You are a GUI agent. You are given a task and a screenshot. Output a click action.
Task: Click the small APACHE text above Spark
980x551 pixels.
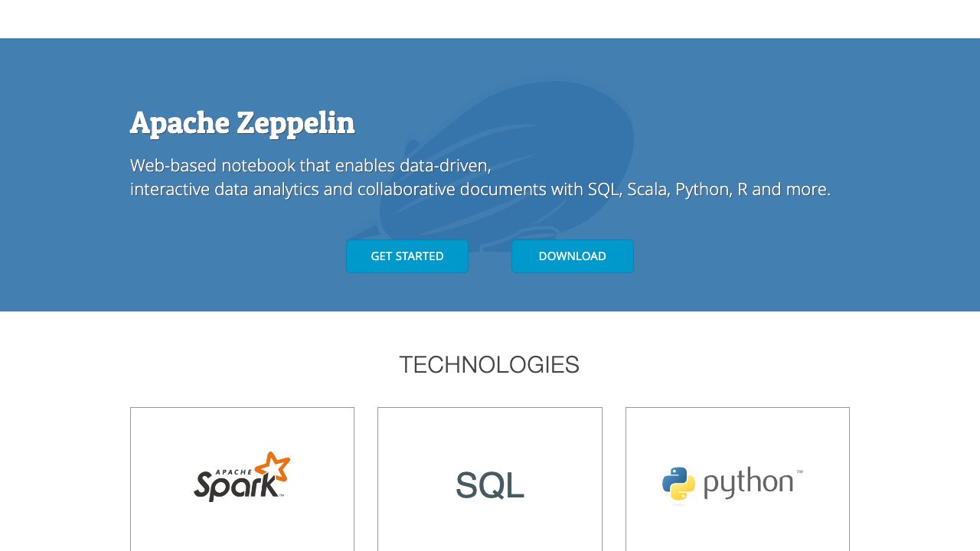coord(228,472)
